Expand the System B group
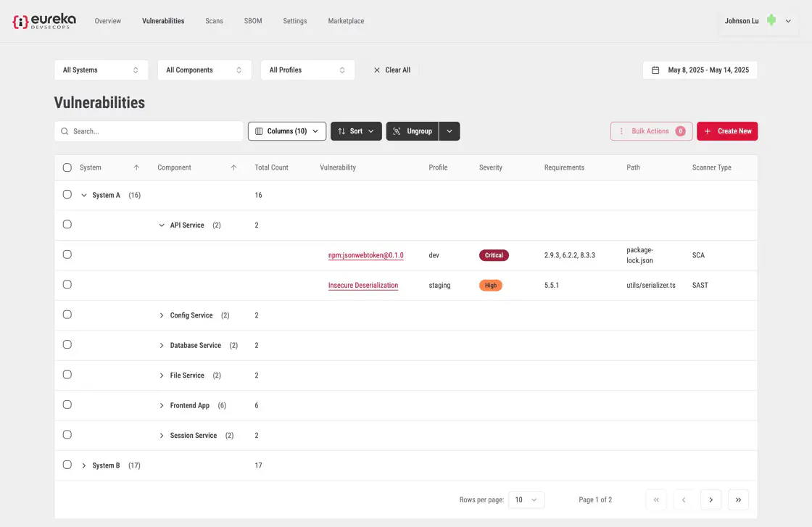This screenshot has height=527, width=812. click(x=84, y=465)
